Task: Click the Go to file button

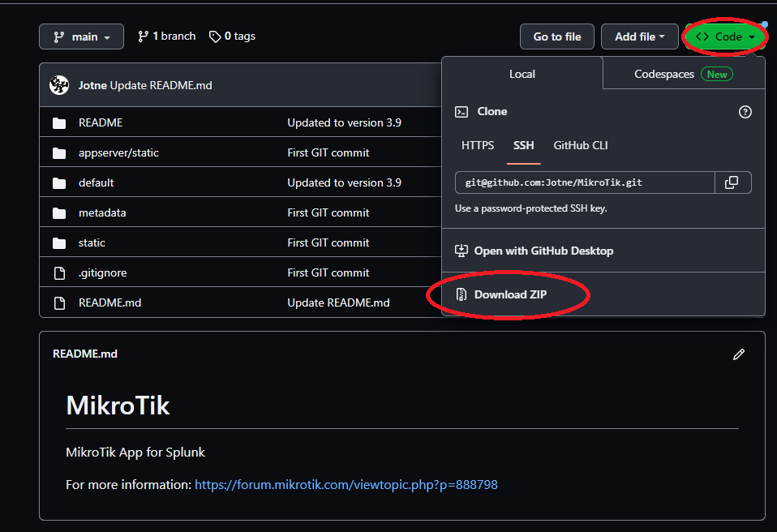Action: coord(556,36)
